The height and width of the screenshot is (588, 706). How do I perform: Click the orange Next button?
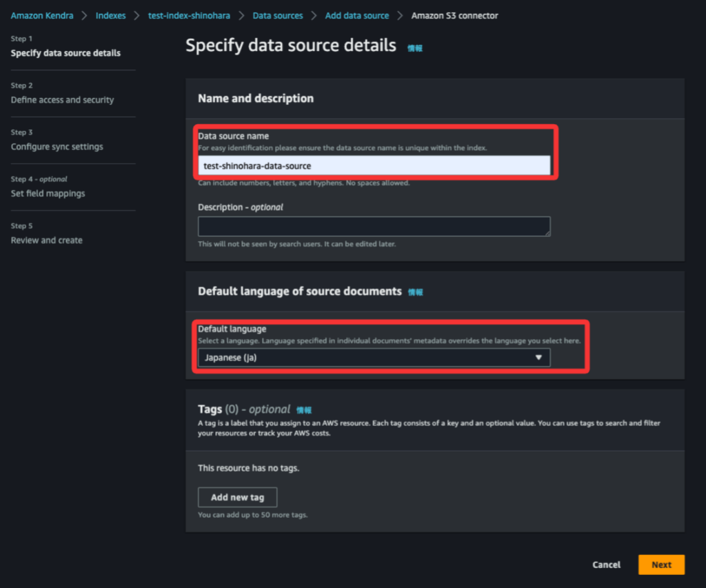pyautogui.click(x=660, y=565)
